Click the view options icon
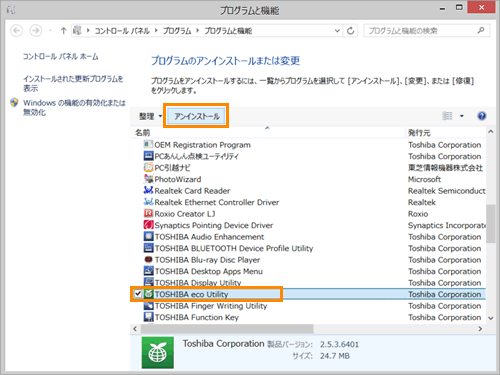 click(x=447, y=116)
